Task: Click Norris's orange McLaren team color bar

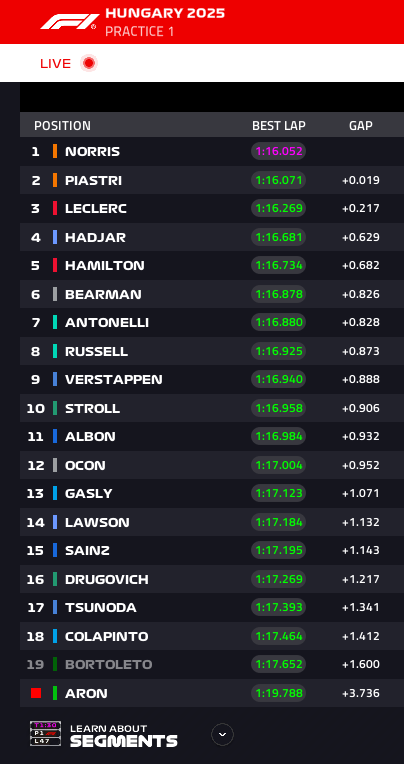Action: 55,151
